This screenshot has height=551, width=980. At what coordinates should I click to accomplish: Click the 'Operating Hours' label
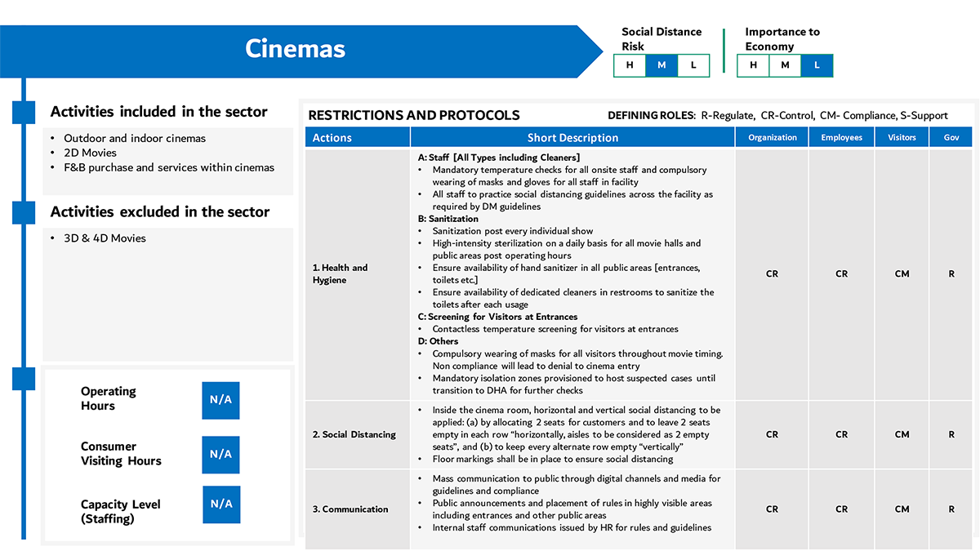pyautogui.click(x=109, y=398)
